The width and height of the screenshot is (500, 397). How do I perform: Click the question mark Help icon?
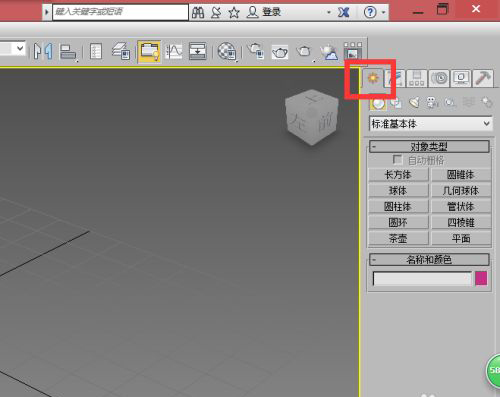tap(370, 12)
